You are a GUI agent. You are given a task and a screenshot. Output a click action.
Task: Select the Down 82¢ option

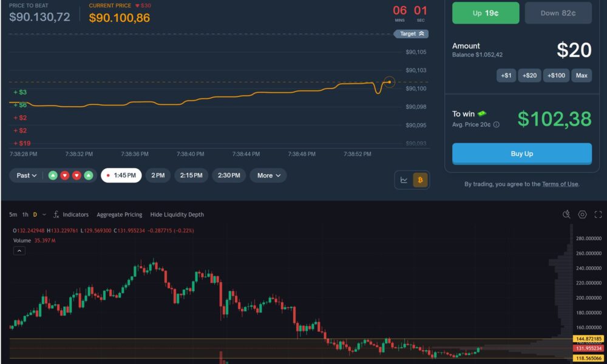point(558,13)
